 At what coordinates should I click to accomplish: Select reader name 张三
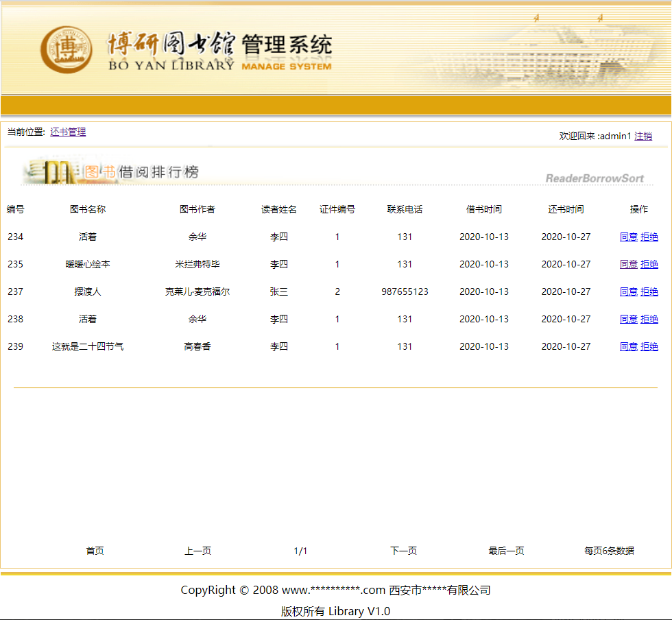tap(279, 291)
